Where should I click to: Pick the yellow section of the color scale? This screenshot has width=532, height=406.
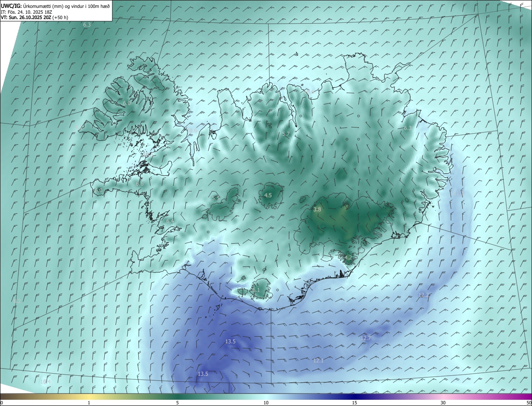click(89, 396)
